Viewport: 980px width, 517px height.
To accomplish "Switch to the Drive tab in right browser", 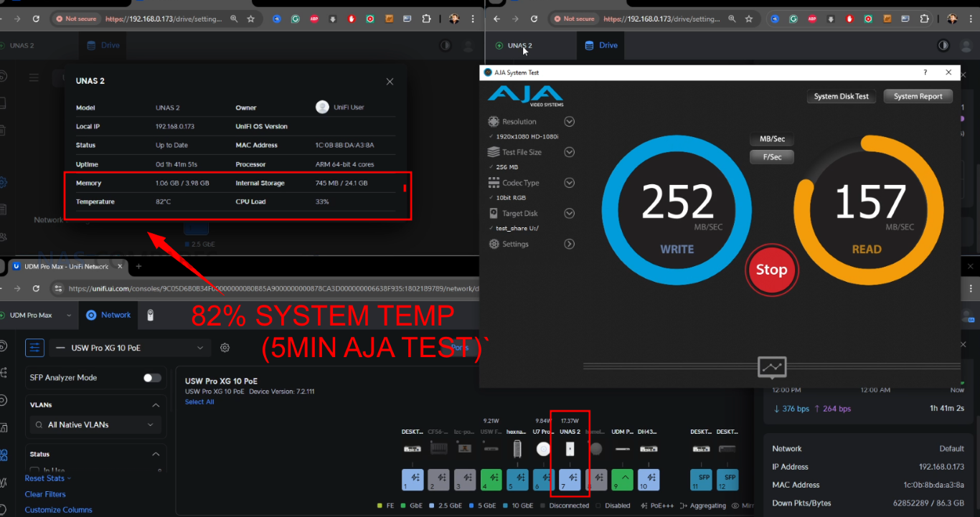I will click(601, 45).
